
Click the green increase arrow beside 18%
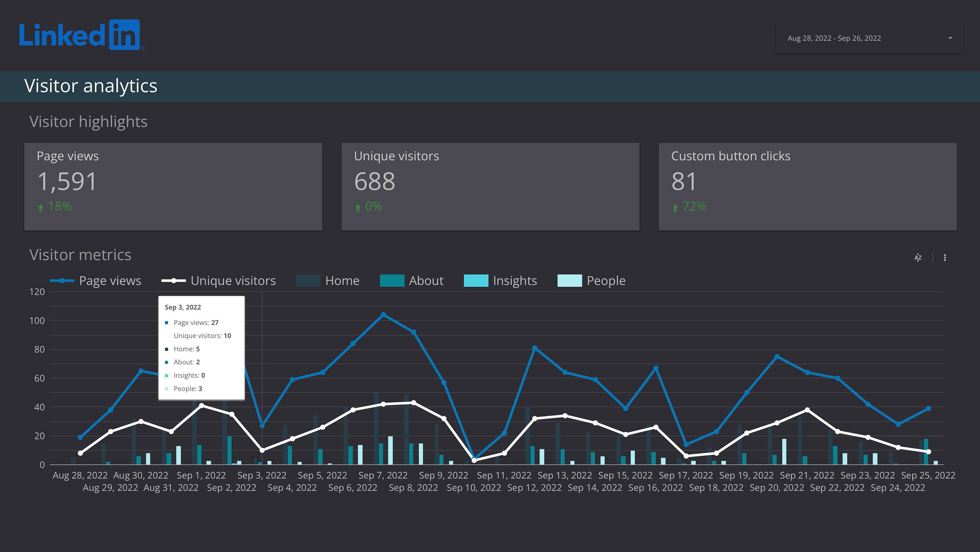coord(41,207)
